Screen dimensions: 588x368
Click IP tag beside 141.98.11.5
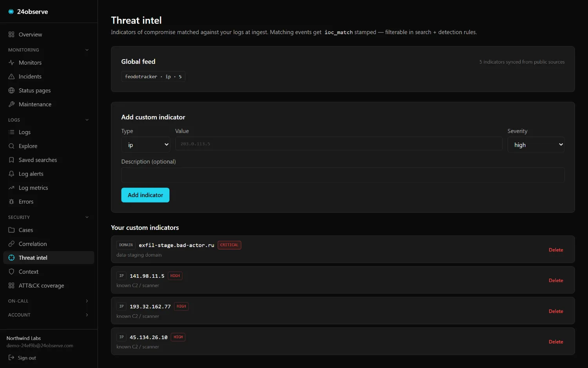coord(122,276)
